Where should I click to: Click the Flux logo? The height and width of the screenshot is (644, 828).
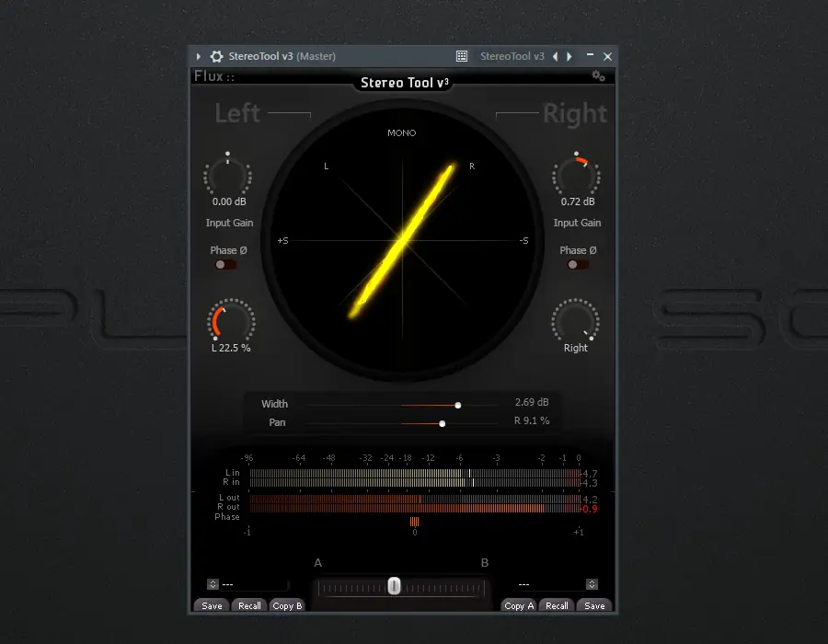(x=213, y=76)
